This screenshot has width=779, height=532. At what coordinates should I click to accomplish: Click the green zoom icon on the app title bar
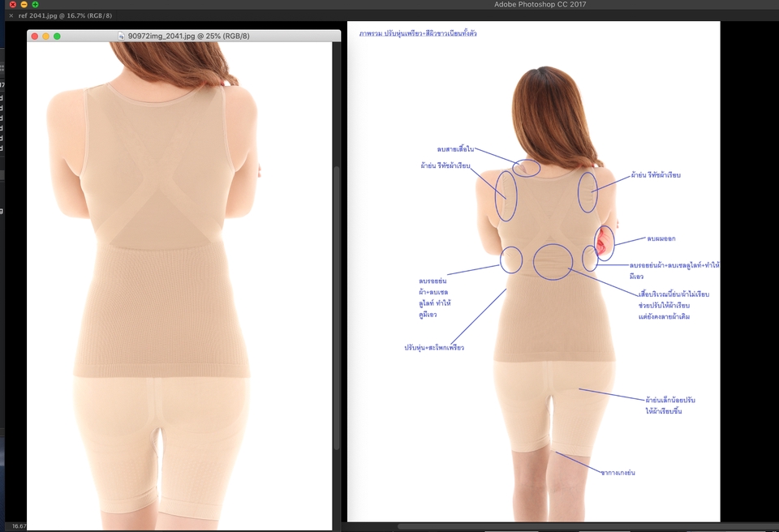[x=34, y=4]
